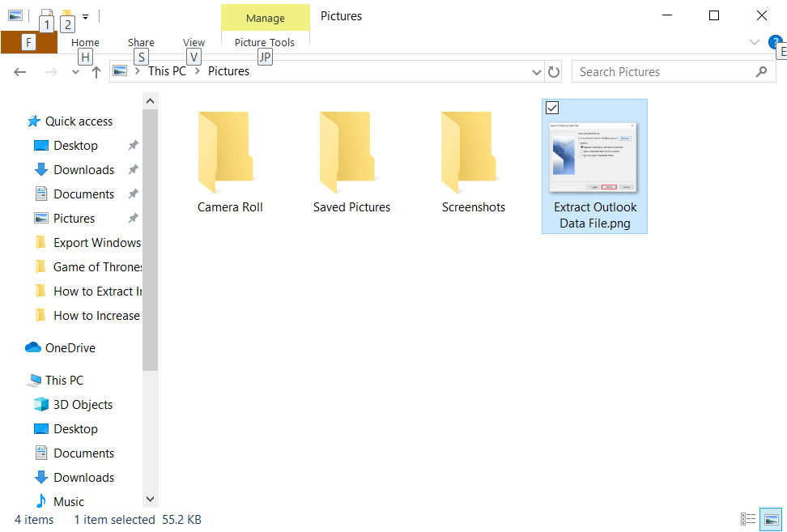Click the Forward navigation arrow
This screenshot has height=532, width=787.
51,72
